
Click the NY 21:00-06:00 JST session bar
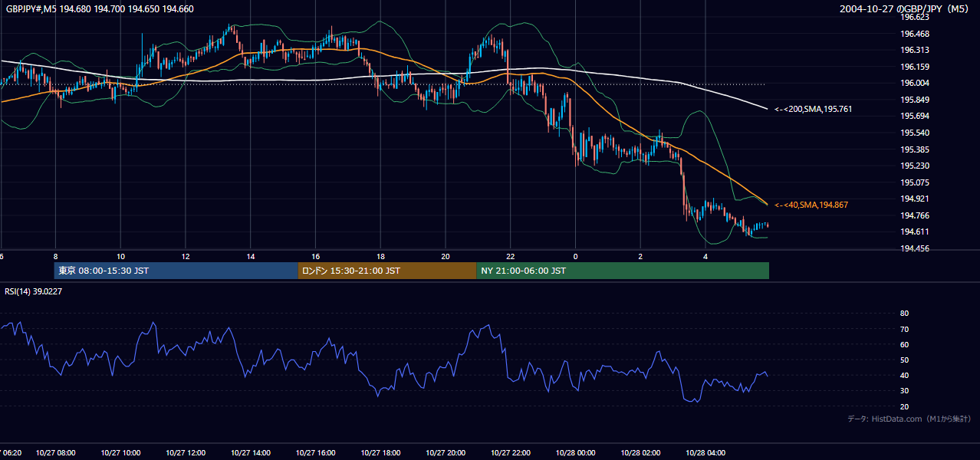(623, 271)
